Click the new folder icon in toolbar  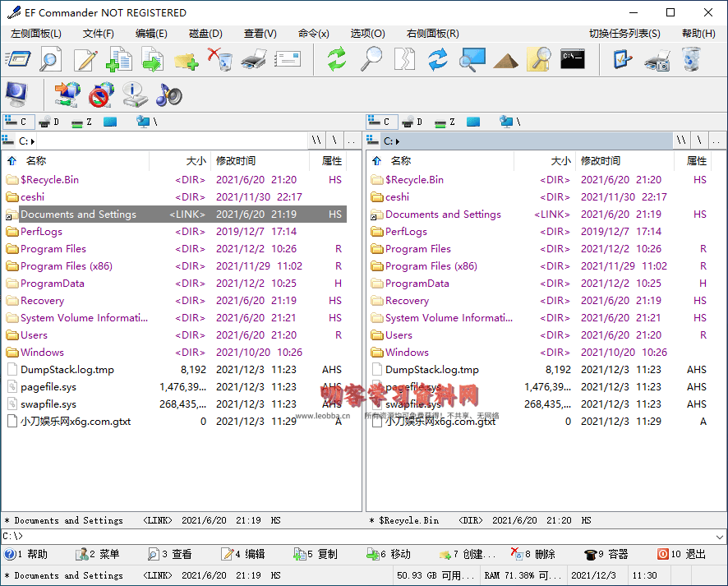pos(187,60)
